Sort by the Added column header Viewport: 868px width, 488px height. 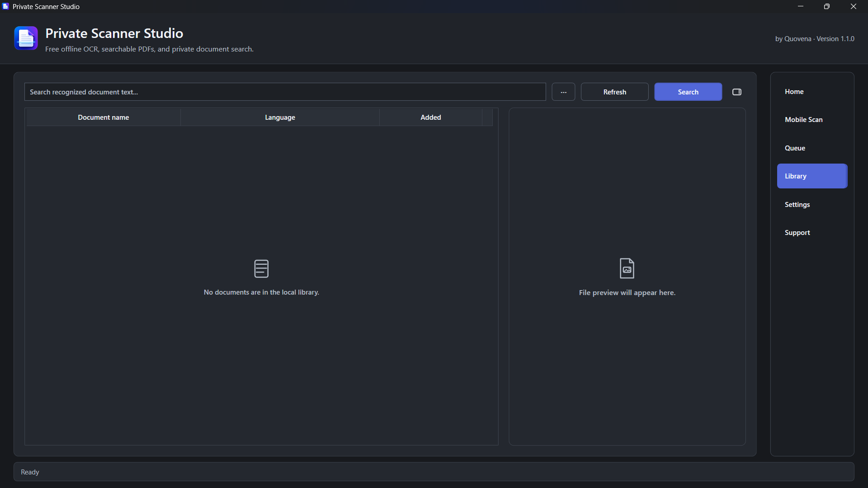coord(431,117)
